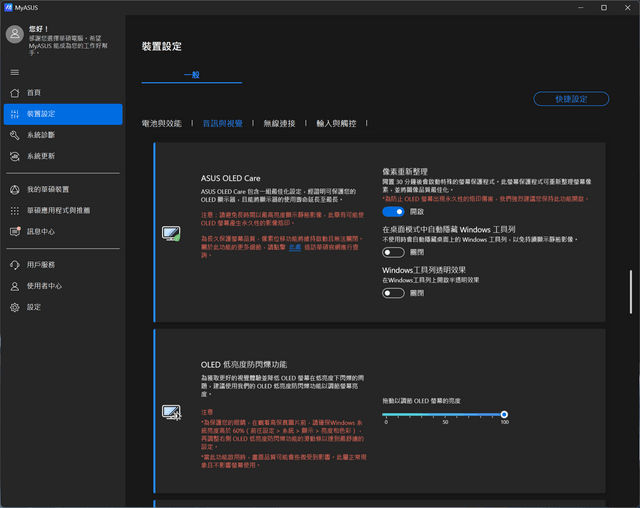Switch to the 一般 tab
This screenshot has width=640, height=508.
(x=192, y=75)
